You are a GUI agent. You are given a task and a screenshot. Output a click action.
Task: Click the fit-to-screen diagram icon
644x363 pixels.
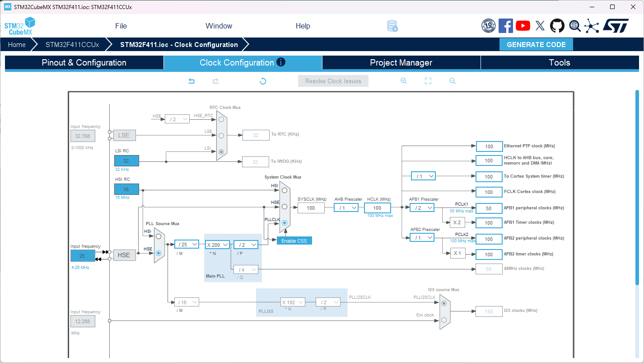point(428,81)
